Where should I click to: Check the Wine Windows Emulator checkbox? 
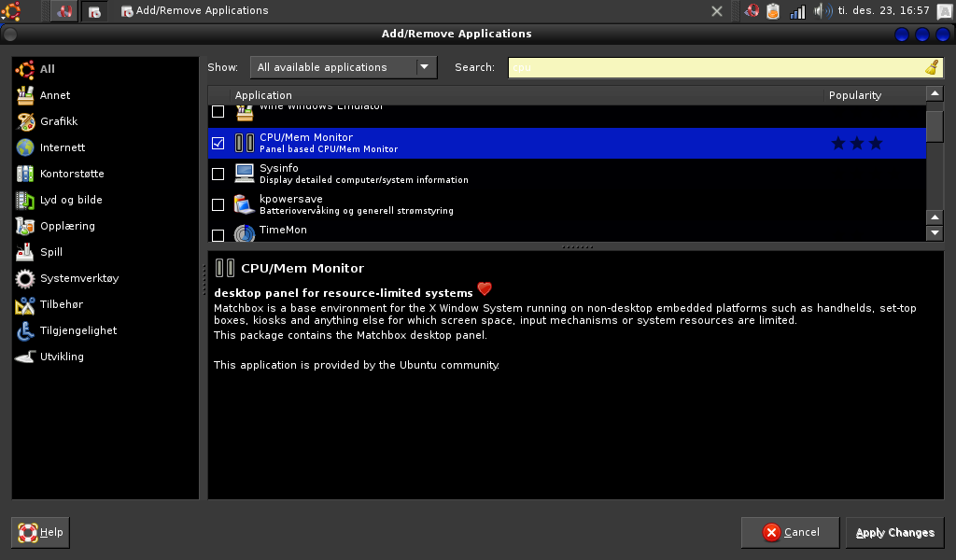click(x=218, y=111)
